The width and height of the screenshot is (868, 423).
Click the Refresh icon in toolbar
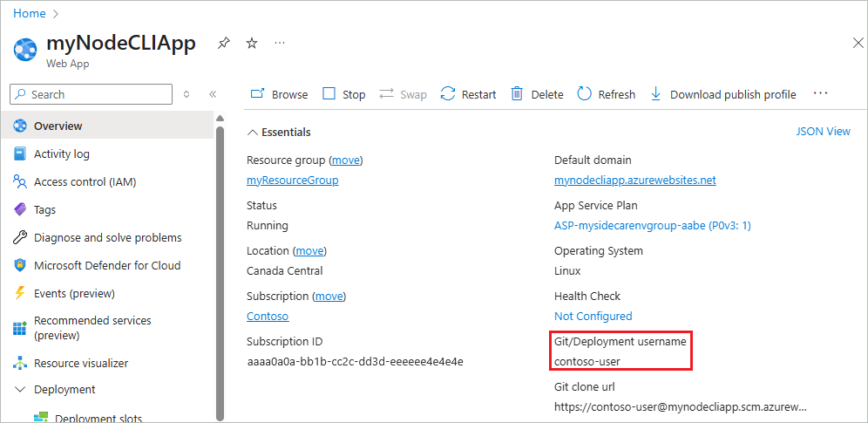tap(585, 93)
